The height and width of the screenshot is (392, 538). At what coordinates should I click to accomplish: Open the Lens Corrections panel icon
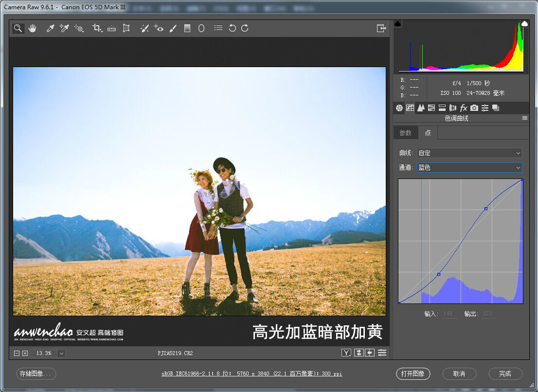click(452, 108)
